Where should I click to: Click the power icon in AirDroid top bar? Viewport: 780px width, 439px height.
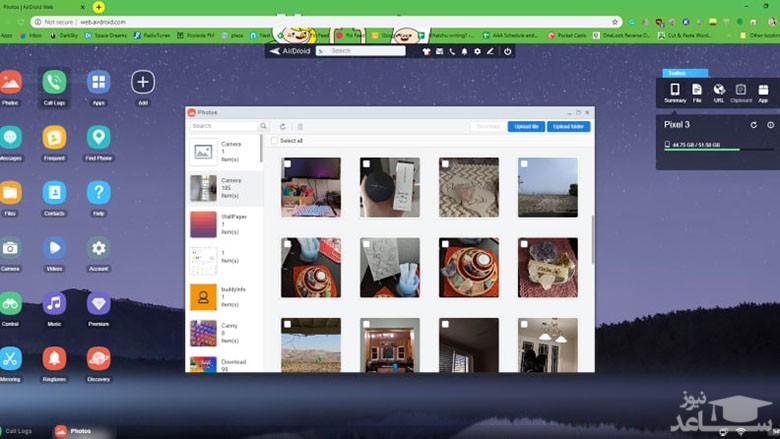[x=508, y=51]
